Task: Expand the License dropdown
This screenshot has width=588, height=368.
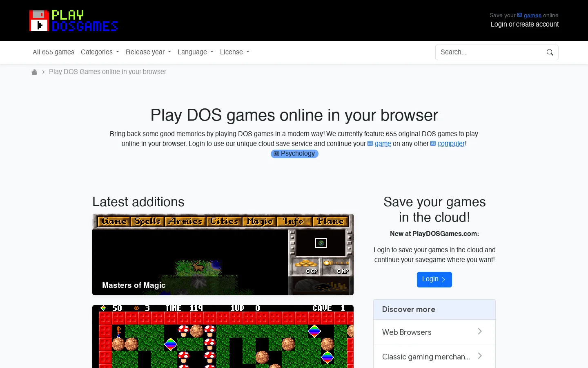Action: point(234,52)
